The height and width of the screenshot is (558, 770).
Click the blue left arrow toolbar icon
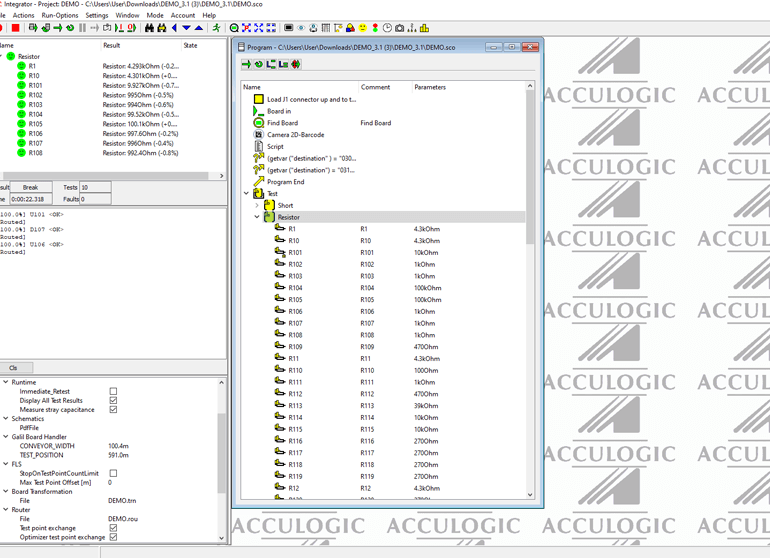point(174,28)
